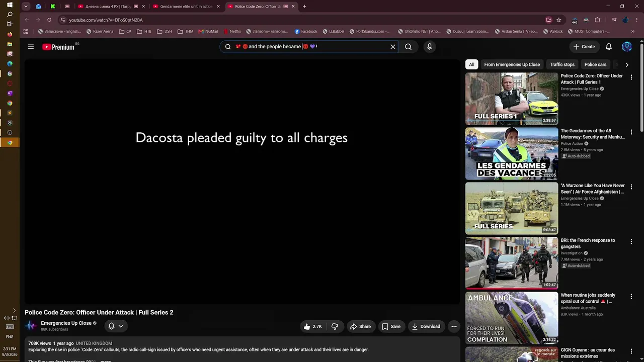Screen dimensions: 644x362
Task: Open the apps grid in bookmarks bar
Action: (x=26, y=31)
